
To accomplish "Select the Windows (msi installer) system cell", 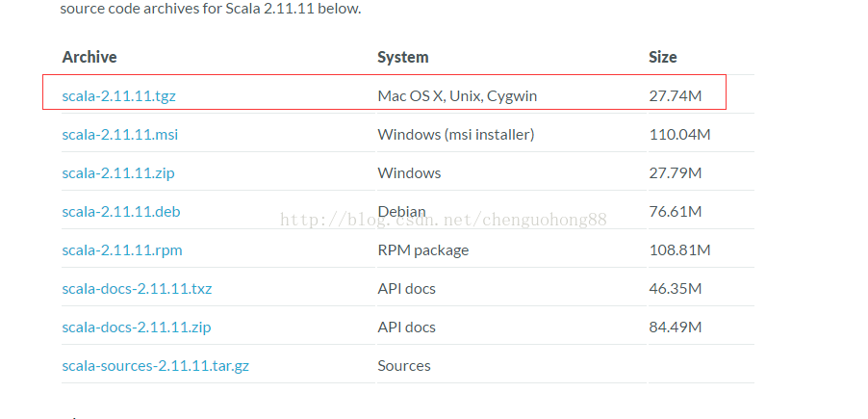I will coord(456,135).
